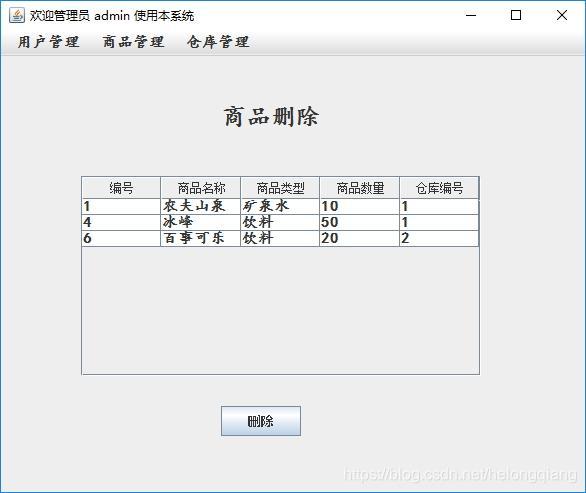Click the 编号 column header
586x493 pixels.
pyautogui.click(x=121, y=188)
